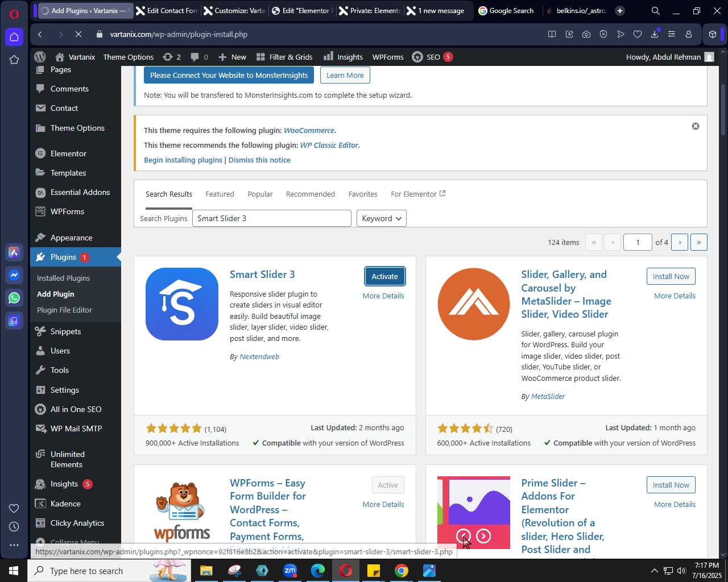Open More Details for Smart Slider 3
728x582 pixels.
click(383, 296)
